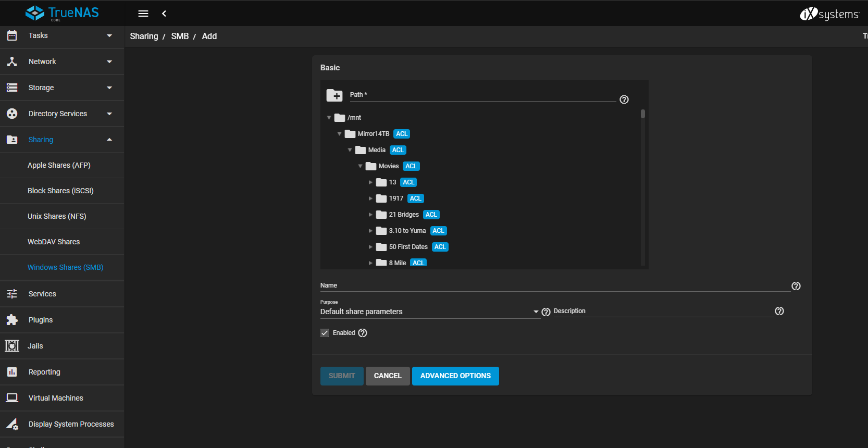Screen dimensions: 868x448
Task: Collapse sidebar with the back chevron icon
Action: pos(164,14)
